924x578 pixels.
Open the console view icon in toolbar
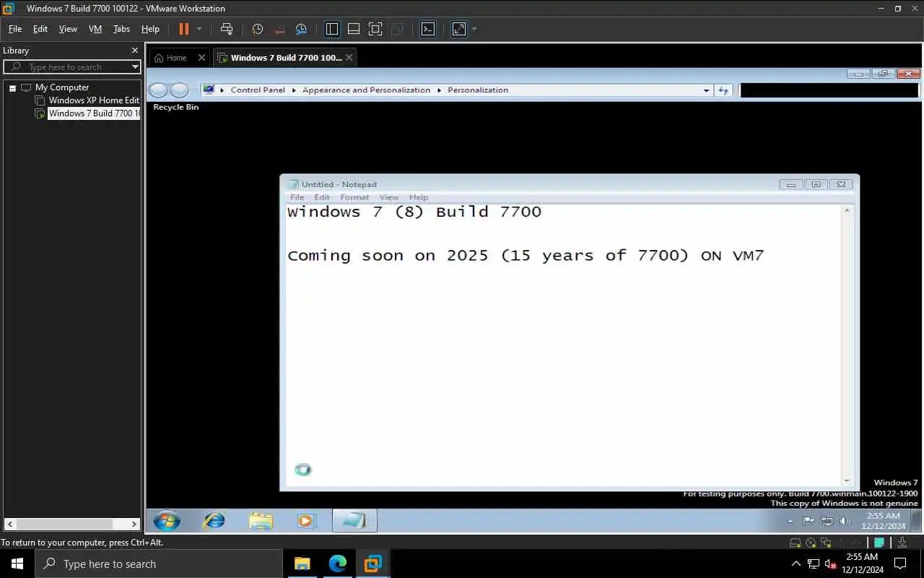coord(428,29)
